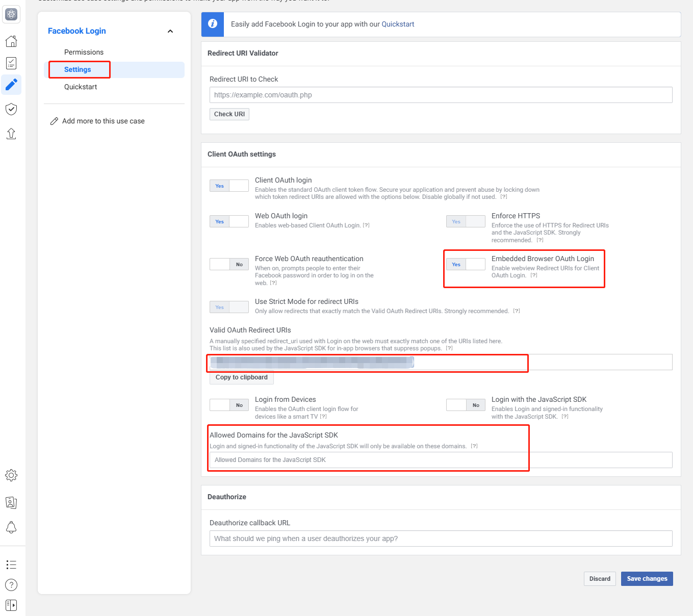Focus Allowed Domains for JavaScript SDK field
Image resolution: width=693 pixels, height=616 pixels.
441,460
